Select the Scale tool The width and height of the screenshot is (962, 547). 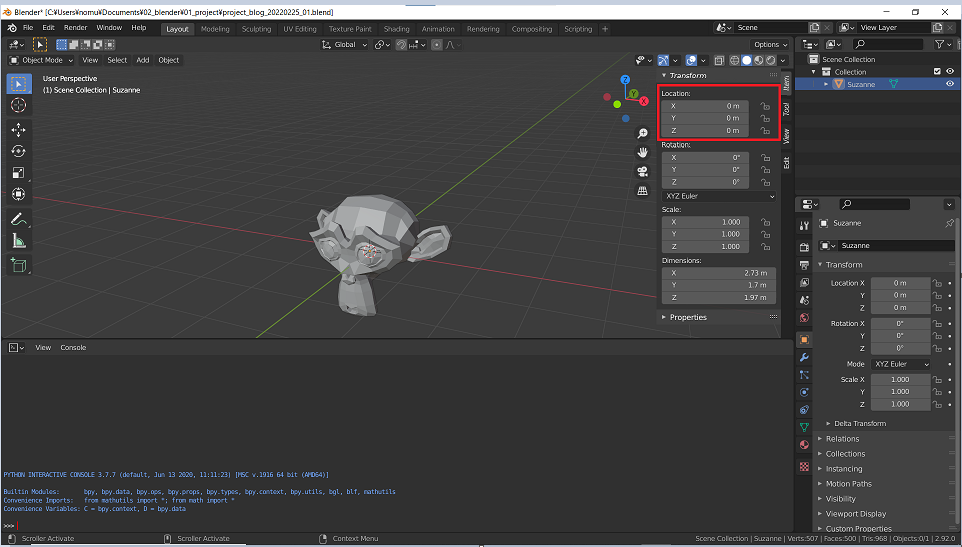click(x=18, y=173)
